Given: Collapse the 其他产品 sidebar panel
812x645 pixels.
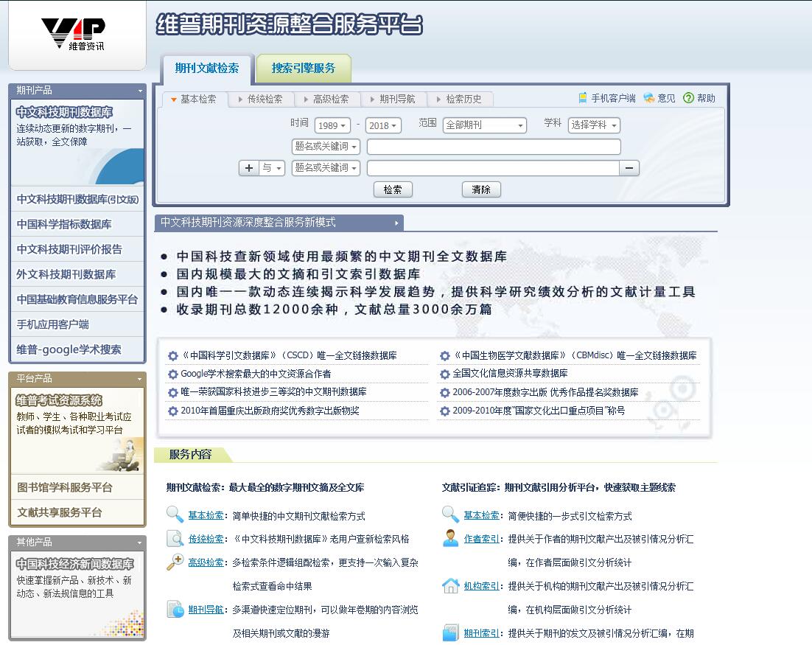Looking at the screenshot, I should click(140, 543).
